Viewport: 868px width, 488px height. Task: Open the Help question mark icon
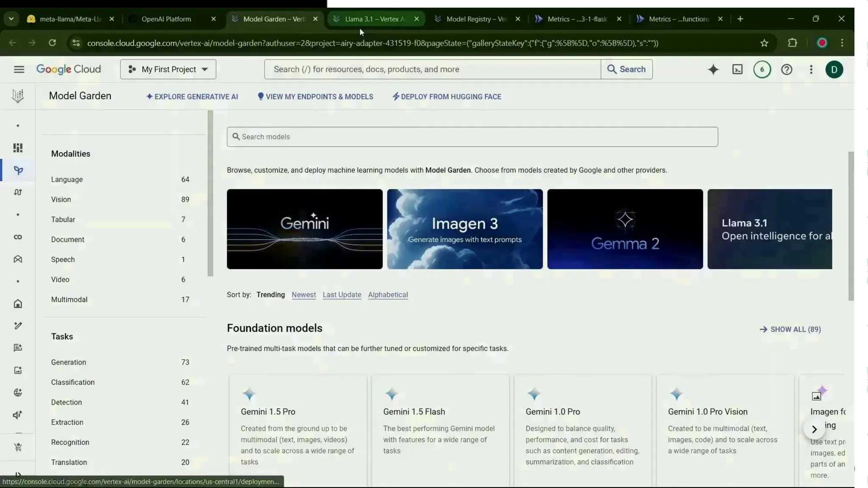(787, 69)
